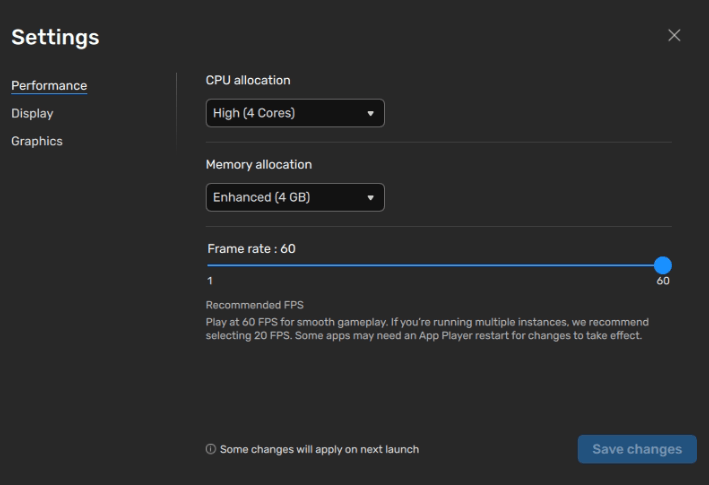Image resolution: width=709 pixels, height=485 pixels.
Task: Click the slider minimum label '1'
Action: [210, 281]
